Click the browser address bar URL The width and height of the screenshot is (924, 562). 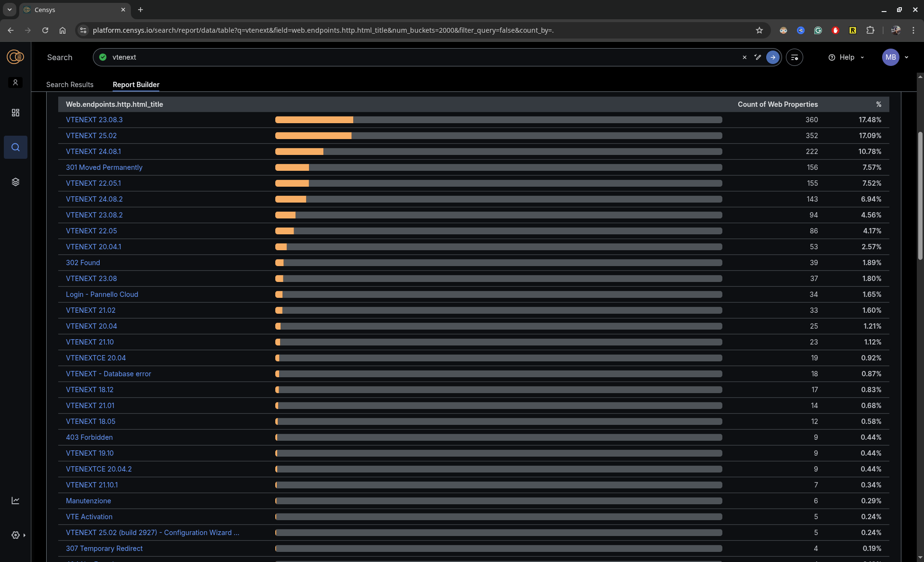[323, 30]
